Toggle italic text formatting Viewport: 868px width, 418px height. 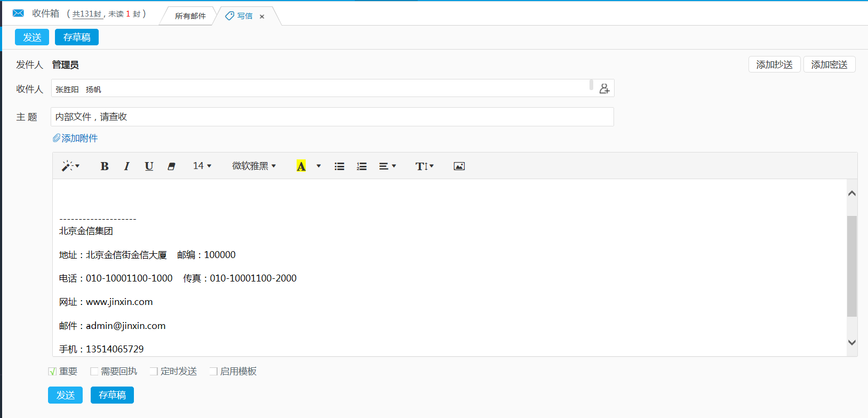[x=127, y=166]
